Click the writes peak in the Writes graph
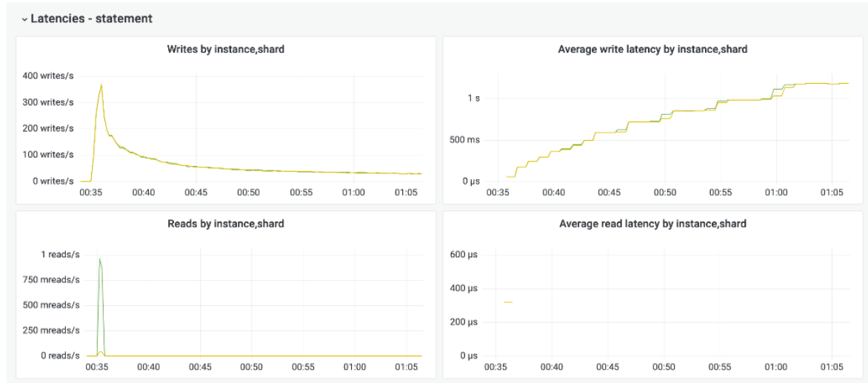 click(101, 85)
